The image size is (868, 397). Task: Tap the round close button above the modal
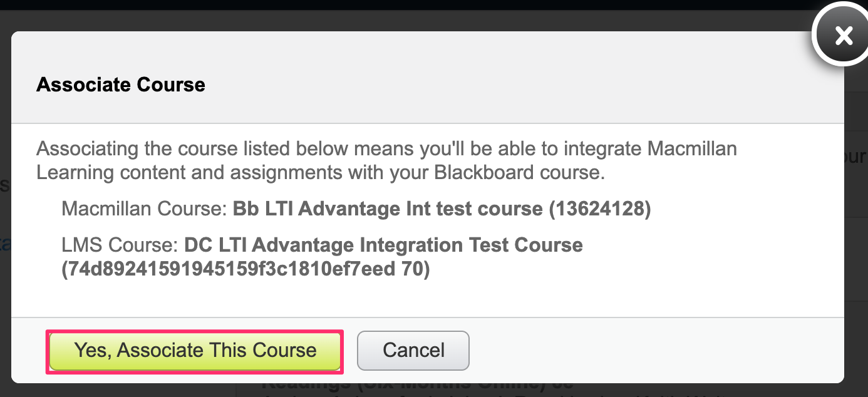click(842, 34)
